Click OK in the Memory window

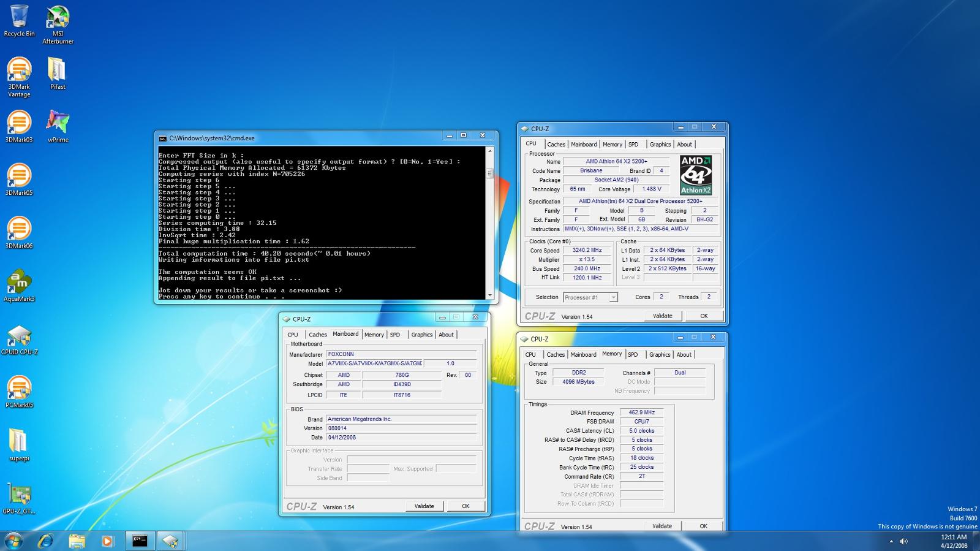[703, 526]
